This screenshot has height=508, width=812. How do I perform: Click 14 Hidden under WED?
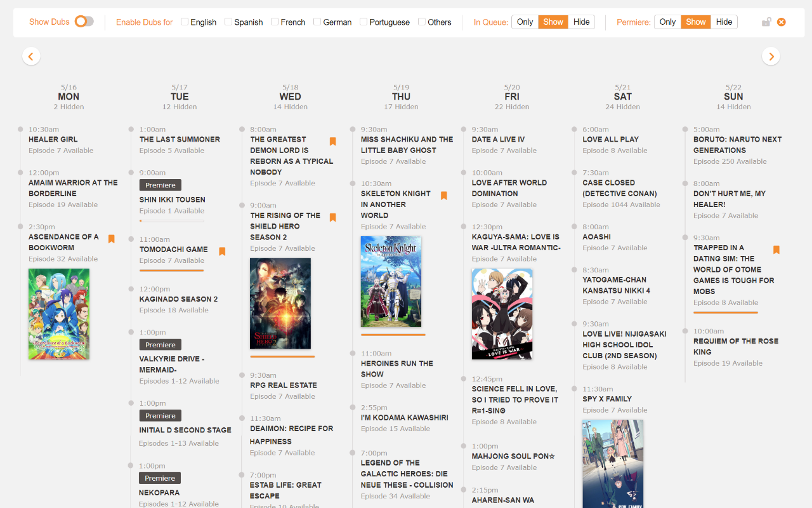pos(291,107)
